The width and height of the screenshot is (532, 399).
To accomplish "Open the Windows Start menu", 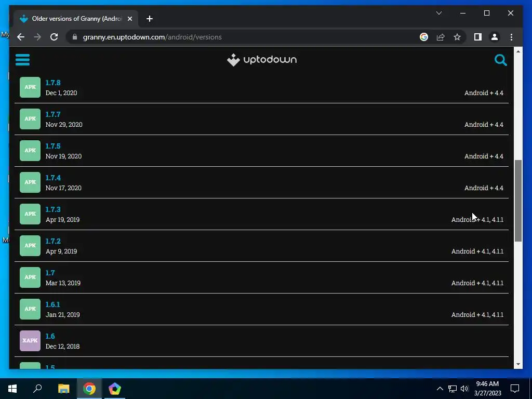I will 12,389.
